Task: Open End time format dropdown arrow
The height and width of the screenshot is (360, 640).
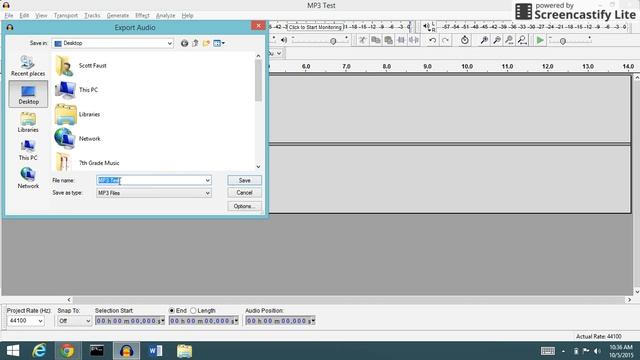Action: tap(236, 321)
